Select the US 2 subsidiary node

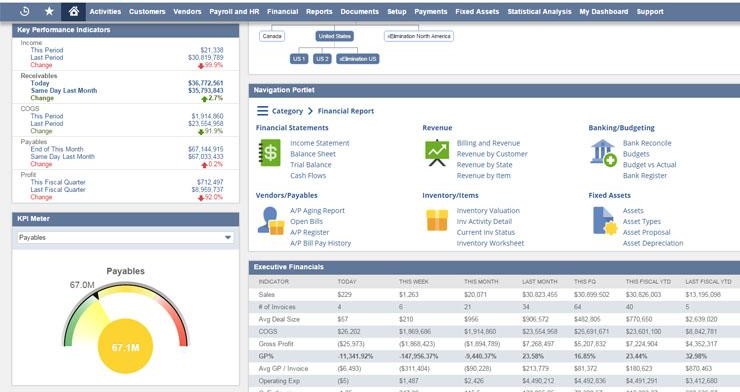(x=322, y=59)
